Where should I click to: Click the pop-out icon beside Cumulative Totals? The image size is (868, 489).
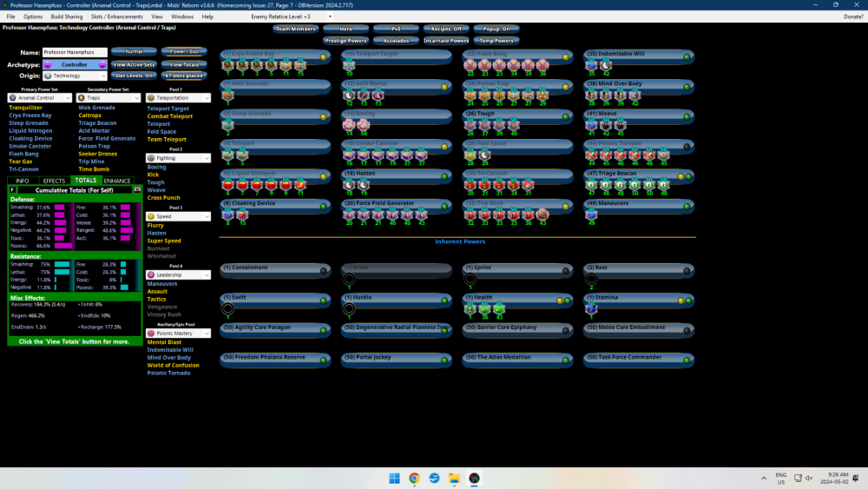(x=137, y=189)
